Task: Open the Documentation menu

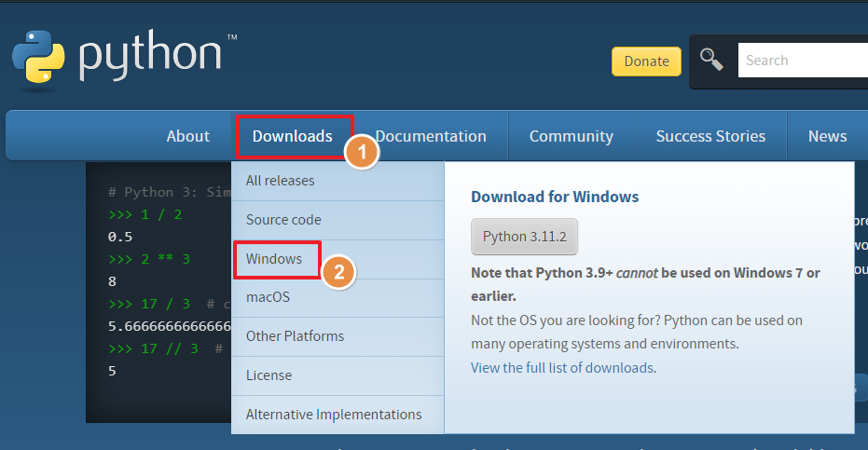Action: [431, 136]
